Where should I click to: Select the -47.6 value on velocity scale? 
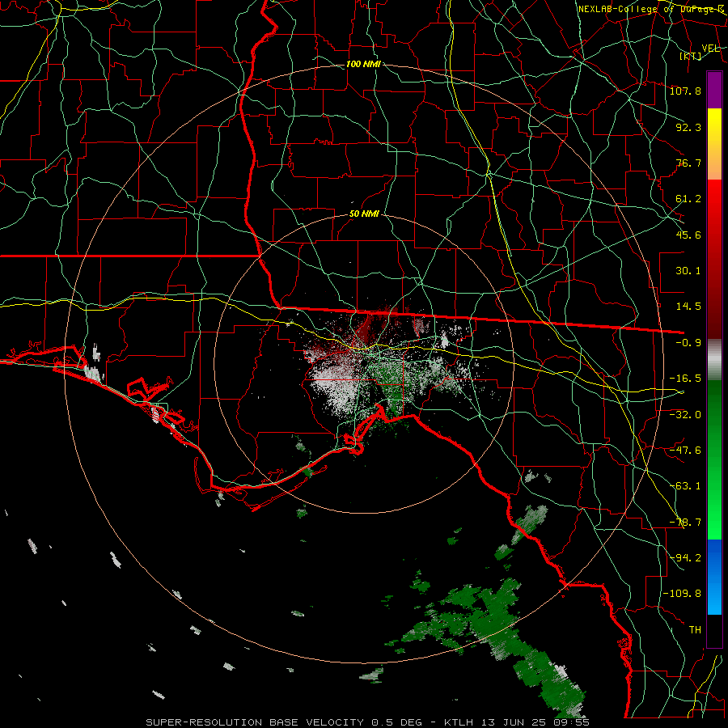[685, 451]
